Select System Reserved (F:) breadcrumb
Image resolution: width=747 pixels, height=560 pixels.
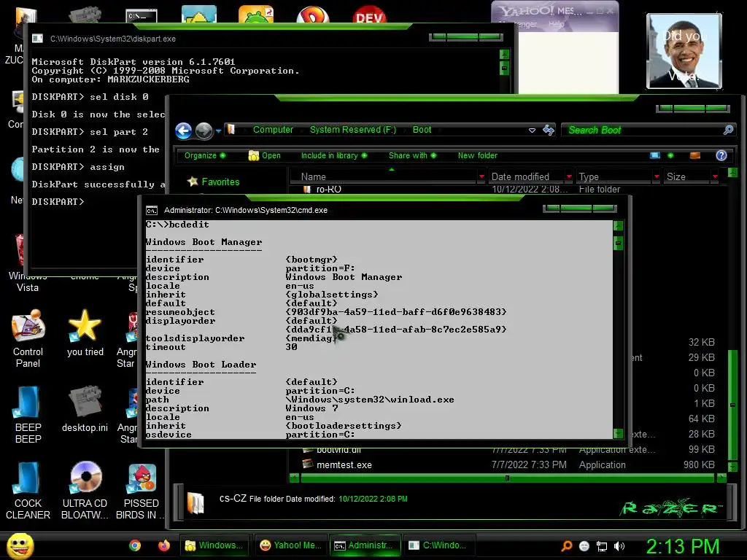pos(353,130)
